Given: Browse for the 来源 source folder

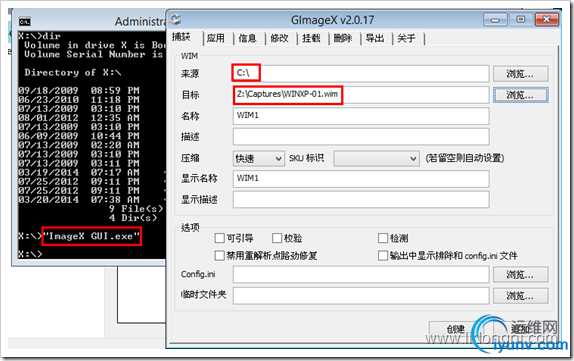Looking at the screenshot, I should pyautogui.click(x=521, y=74).
